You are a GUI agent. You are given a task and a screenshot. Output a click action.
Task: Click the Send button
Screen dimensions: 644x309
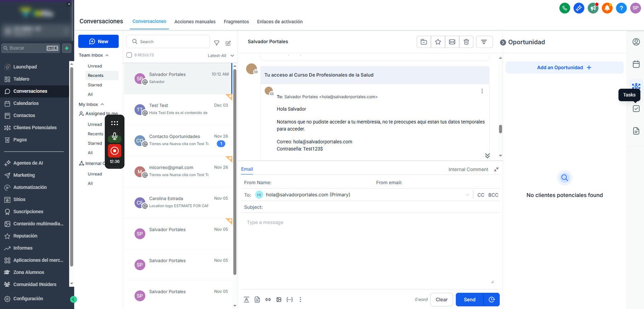pos(470,299)
